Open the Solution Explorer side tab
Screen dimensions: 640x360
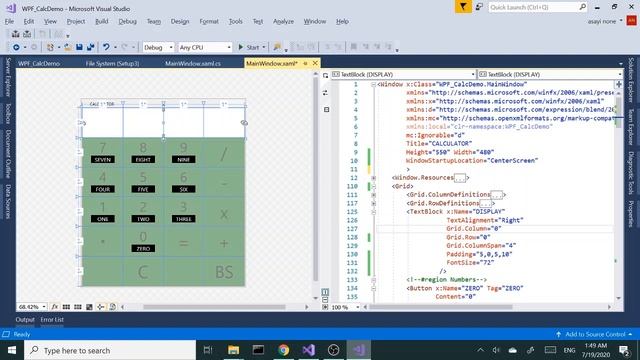point(631,80)
